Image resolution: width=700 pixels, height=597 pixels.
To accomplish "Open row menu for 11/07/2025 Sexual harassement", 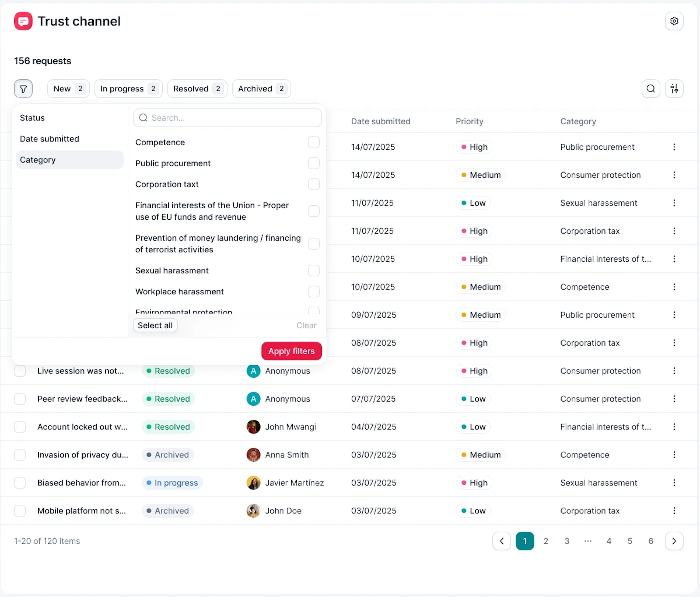I will [674, 203].
